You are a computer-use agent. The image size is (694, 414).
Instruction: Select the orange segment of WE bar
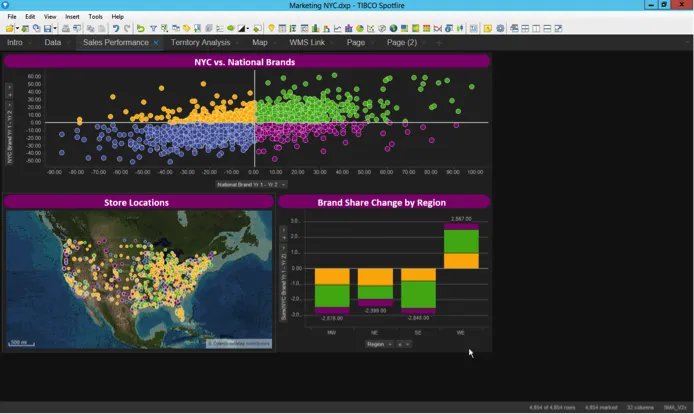[461, 261]
